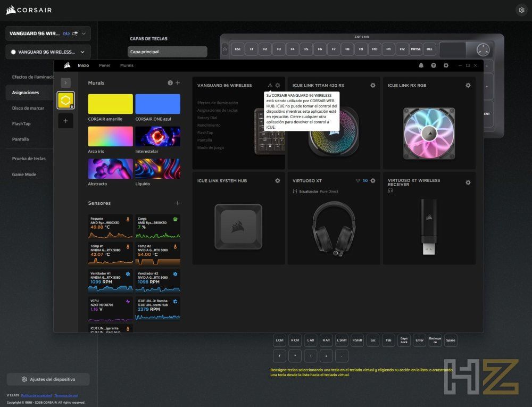
Task: Select the yellow hexagon profile tile
Action: tap(65, 101)
